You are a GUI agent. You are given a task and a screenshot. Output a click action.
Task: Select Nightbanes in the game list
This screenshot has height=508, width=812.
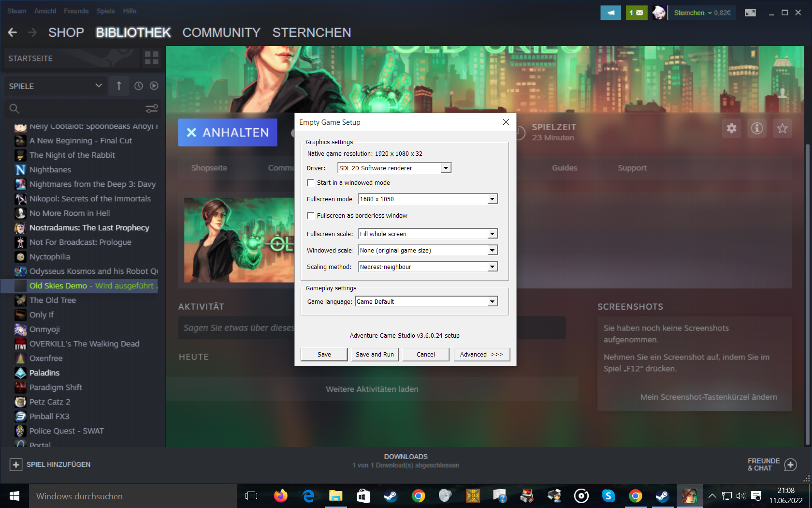(x=50, y=169)
